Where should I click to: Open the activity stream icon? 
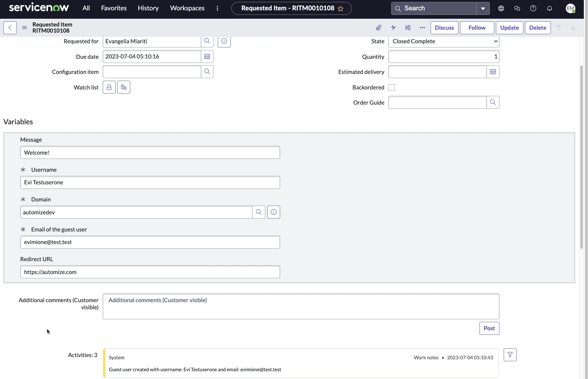point(393,28)
